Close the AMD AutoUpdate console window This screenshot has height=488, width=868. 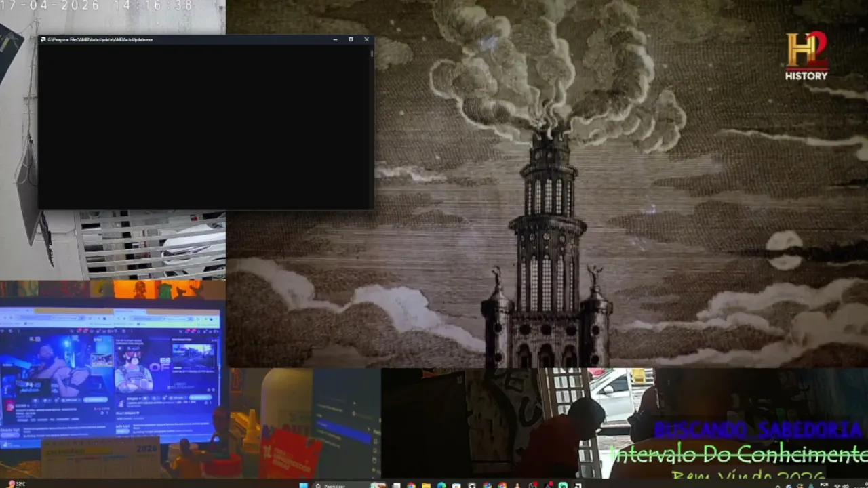click(x=366, y=39)
